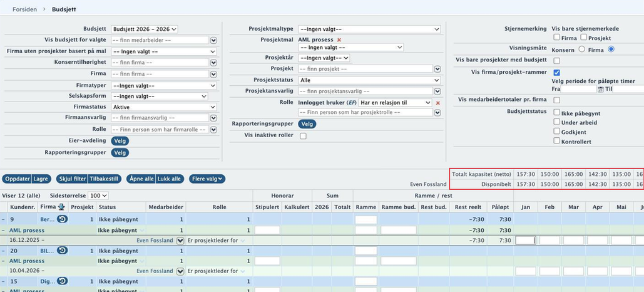
Task: Click Skjul filter button
Action: (x=73, y=179)
